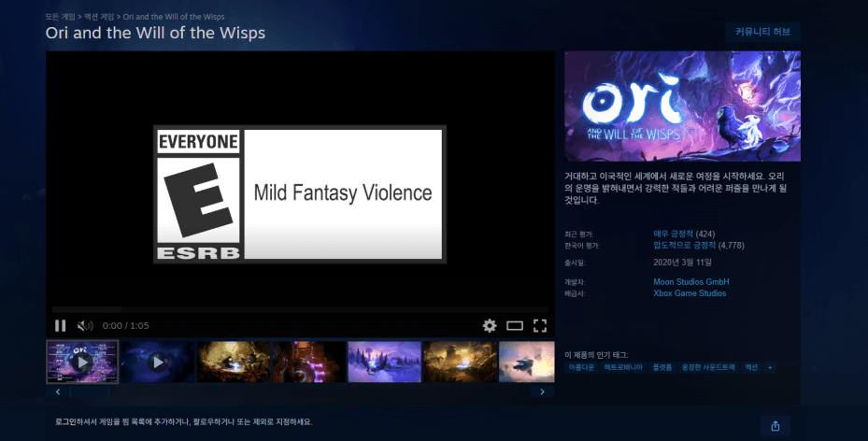Seek on the video progress bar

[300, 309]
